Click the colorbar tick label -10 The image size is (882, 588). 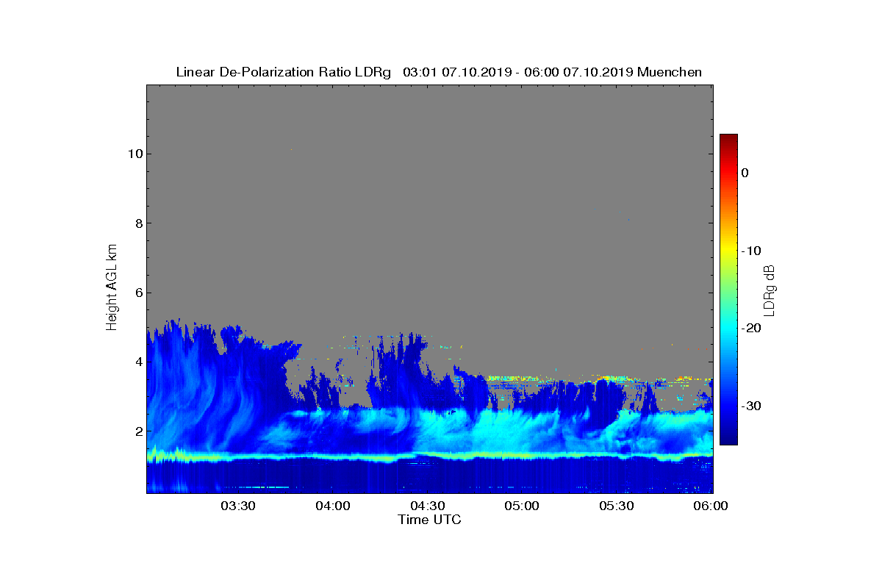point(750,251)
